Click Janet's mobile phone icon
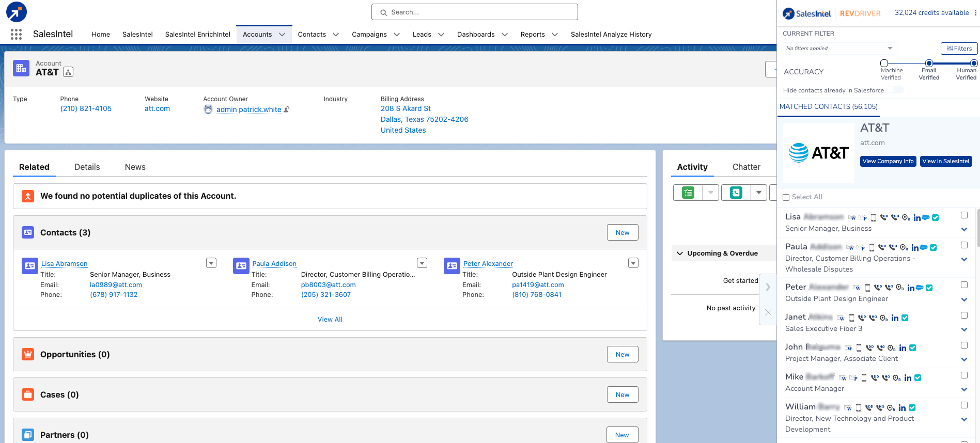 tap(852, 318)
